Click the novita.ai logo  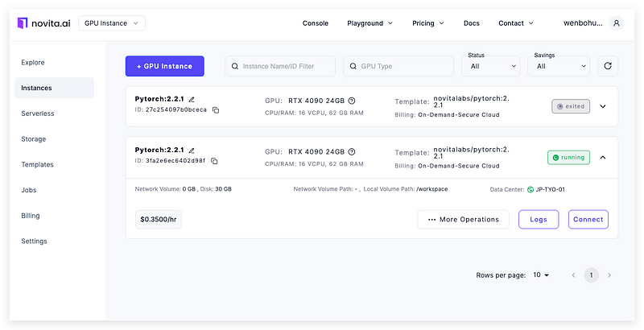43,23
